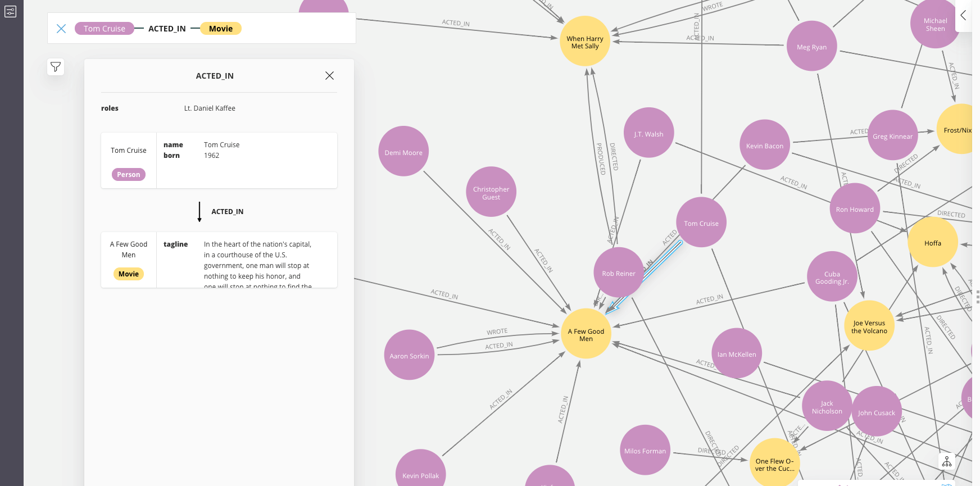Select ACTED_IN in search bar

click(167, 29)
